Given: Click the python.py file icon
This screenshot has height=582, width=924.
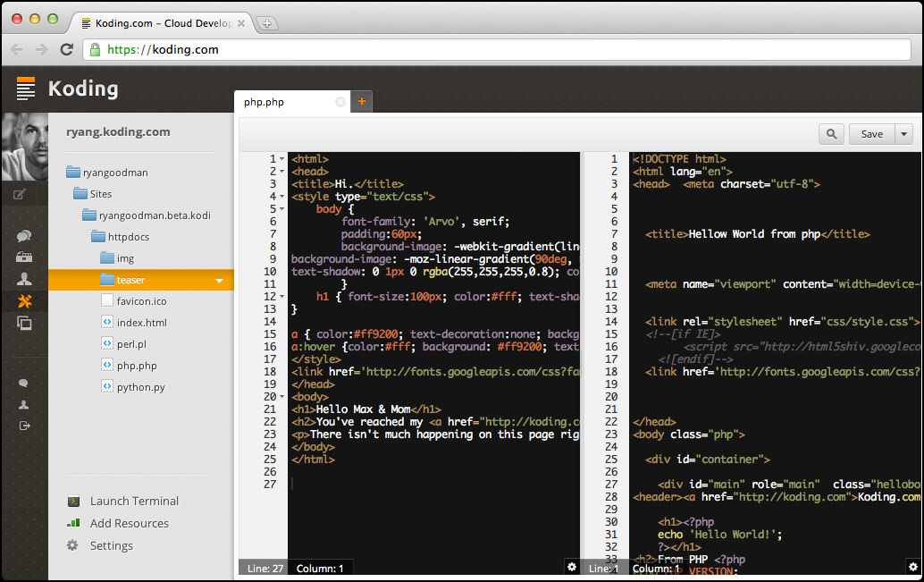Looking at the screenshot, I should [x=106, y=387].
